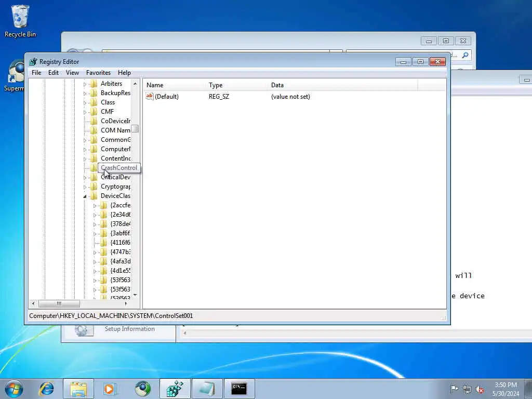
Task: Click the muted volume tray icon
Action: 480,390
